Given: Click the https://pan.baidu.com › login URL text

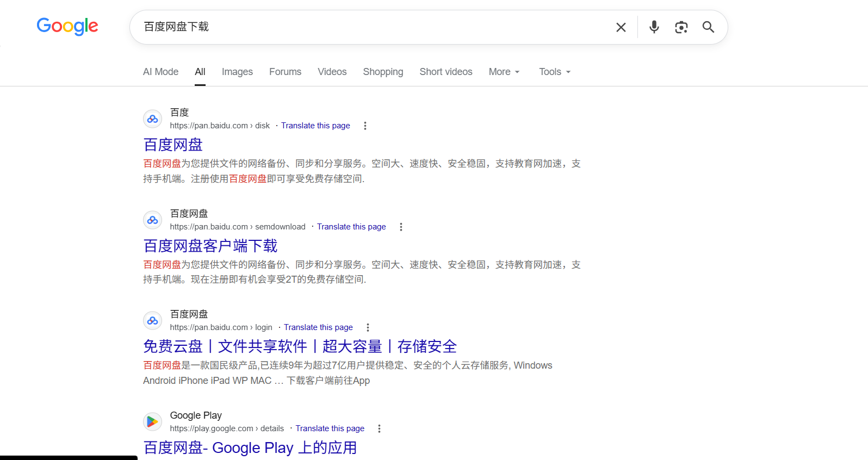Looking at the screenshot, I should (x=221, y=327).
